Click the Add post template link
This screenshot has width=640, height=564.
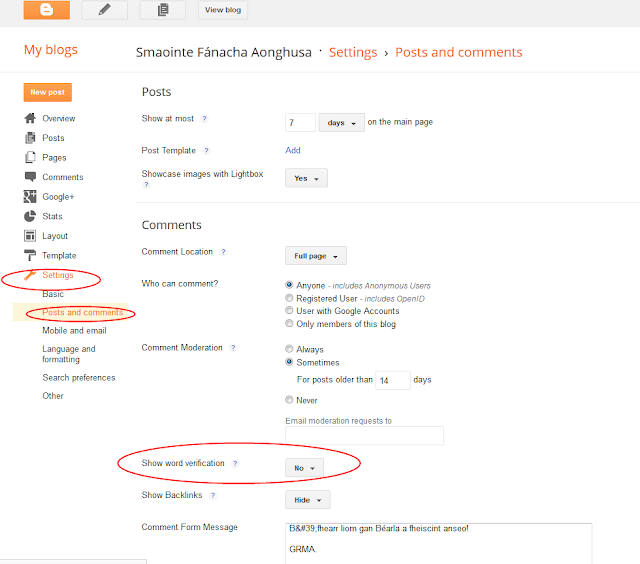[293, 150]
